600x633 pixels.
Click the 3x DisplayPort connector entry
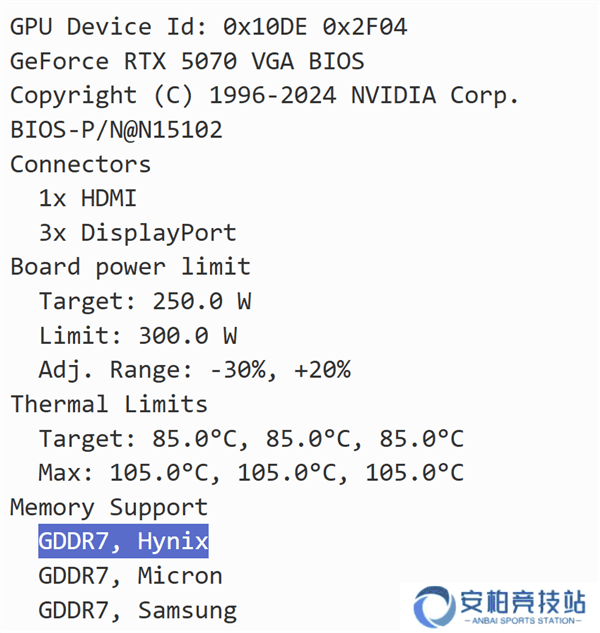point(138,233)
